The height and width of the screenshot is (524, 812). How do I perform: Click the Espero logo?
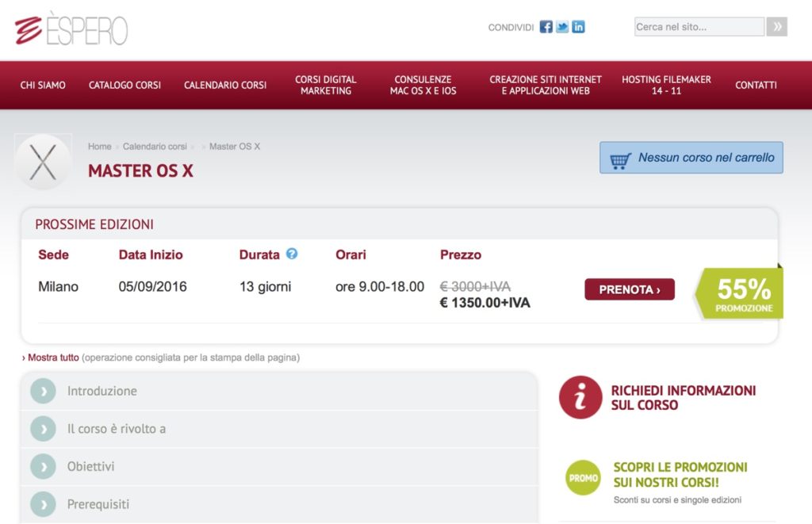pyautogui.click(x=71, y=29)
